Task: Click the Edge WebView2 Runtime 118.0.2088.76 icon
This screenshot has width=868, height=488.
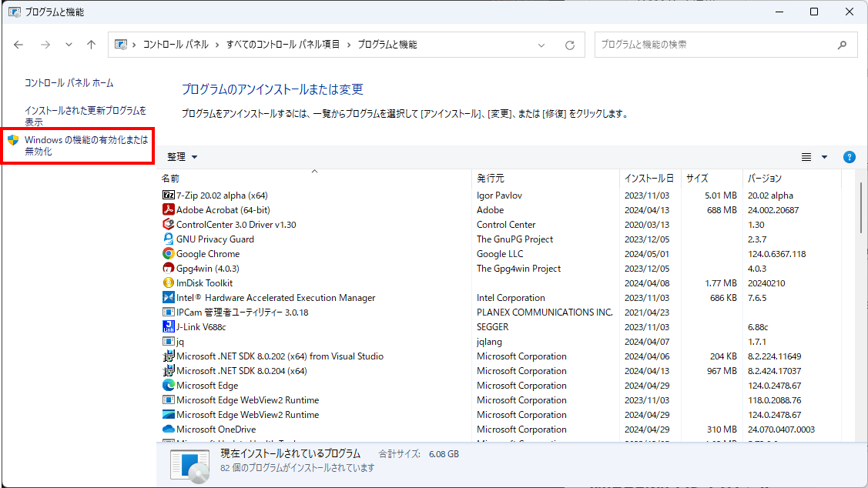Action: [168, 400]
